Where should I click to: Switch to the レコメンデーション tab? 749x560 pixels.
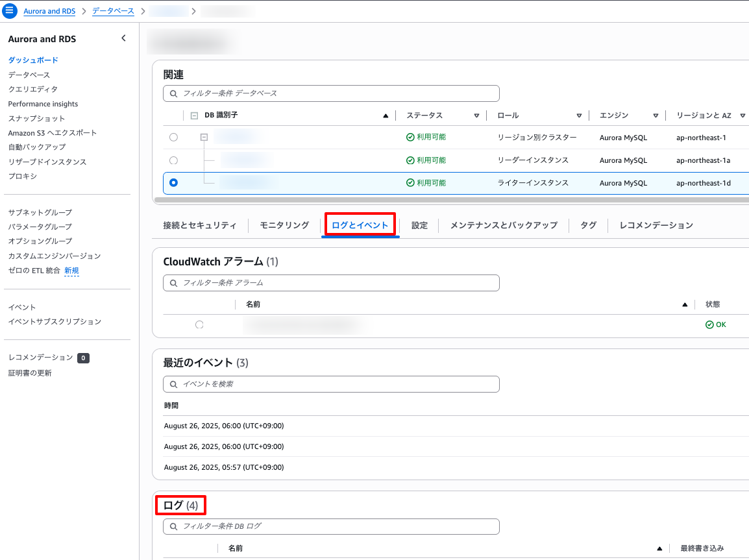click(x=656, y=225)
